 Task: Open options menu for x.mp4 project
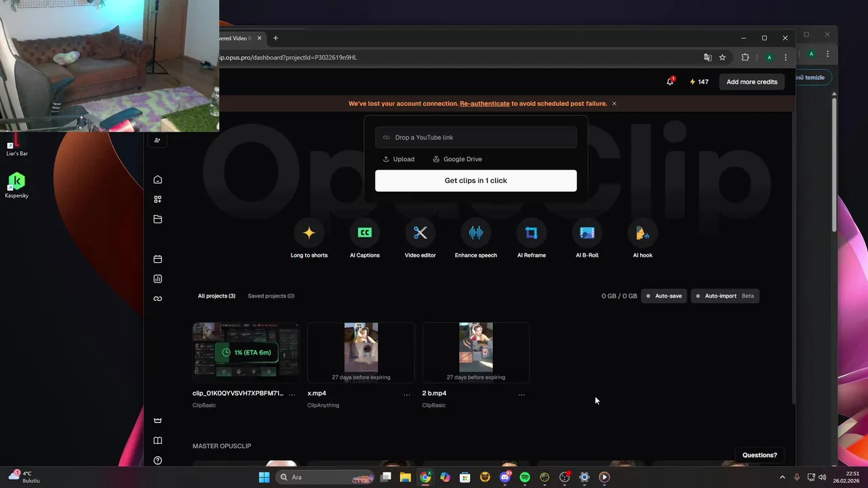coord(407,394)
